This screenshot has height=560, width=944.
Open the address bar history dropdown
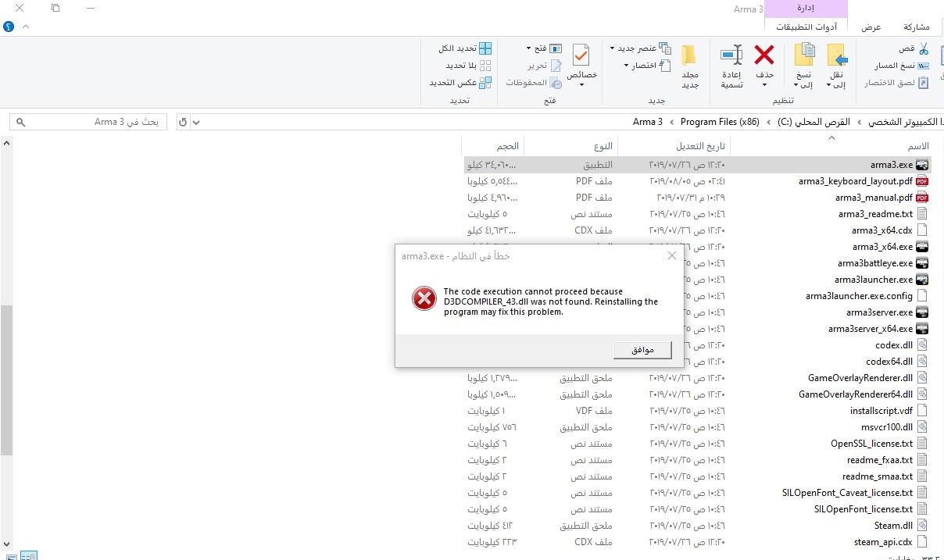196,123
